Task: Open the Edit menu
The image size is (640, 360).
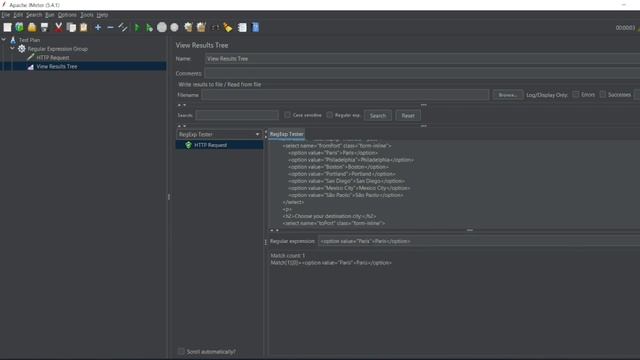Action: coord(18,15)
